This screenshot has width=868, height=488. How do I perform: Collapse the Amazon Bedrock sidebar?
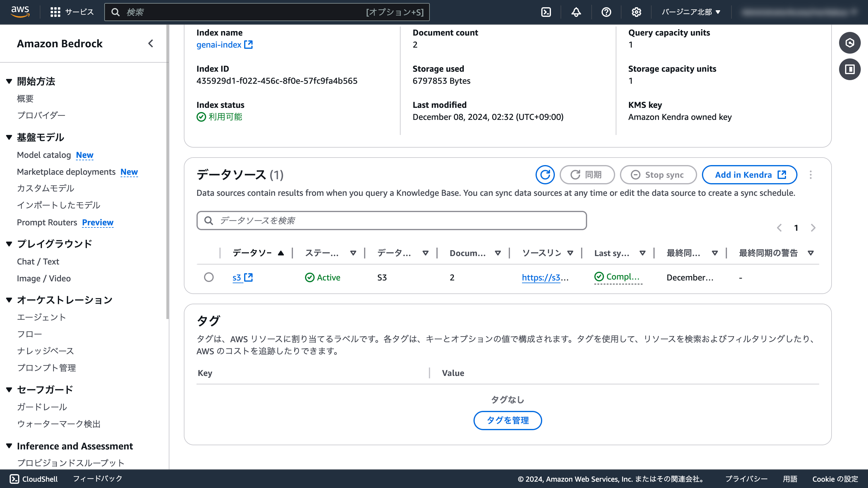(151, 43)
